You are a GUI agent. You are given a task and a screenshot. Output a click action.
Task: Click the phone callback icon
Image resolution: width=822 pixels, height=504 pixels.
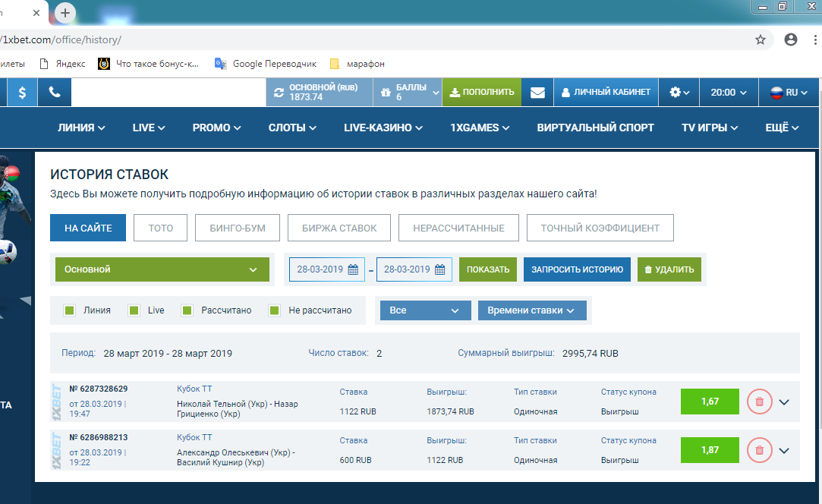click(55, 93)
